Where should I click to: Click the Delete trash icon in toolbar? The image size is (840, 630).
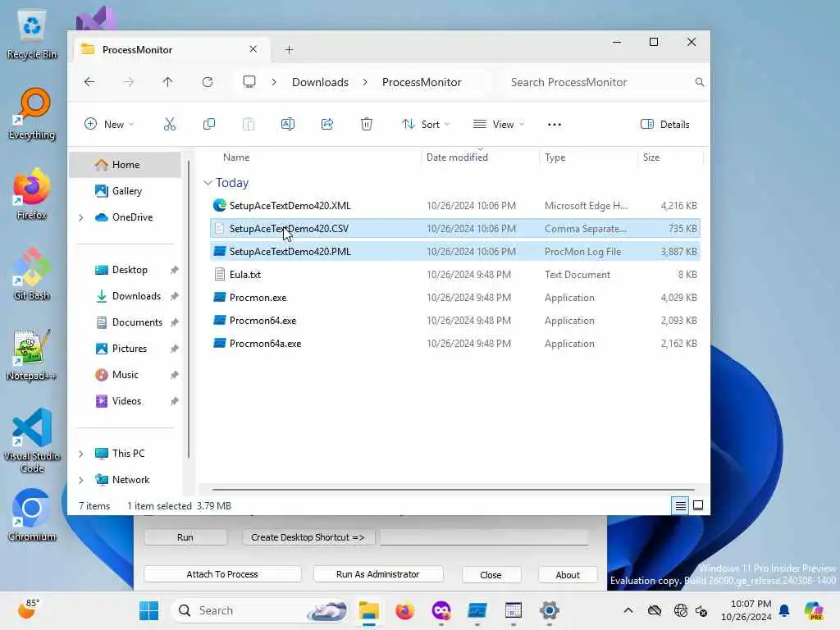367,125
